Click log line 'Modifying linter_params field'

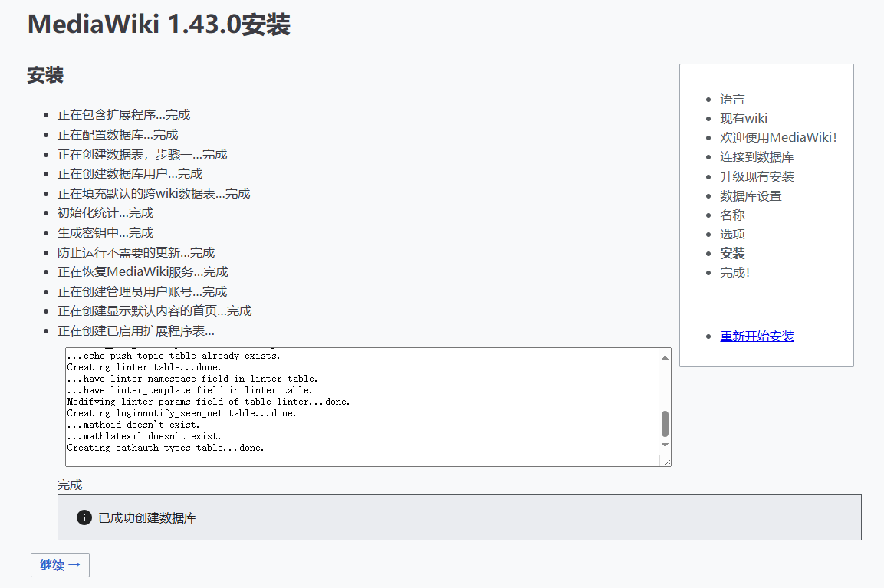coord(208,402)
